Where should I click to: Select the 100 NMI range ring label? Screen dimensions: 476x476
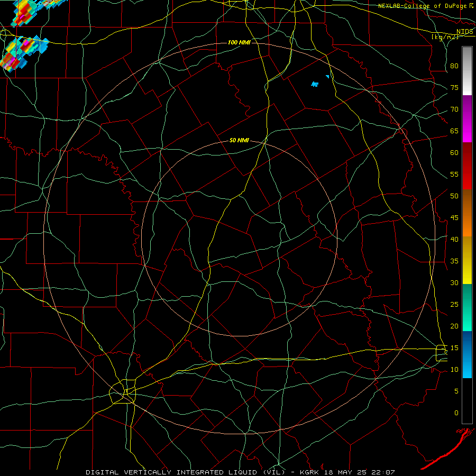[x=239, y=42]
